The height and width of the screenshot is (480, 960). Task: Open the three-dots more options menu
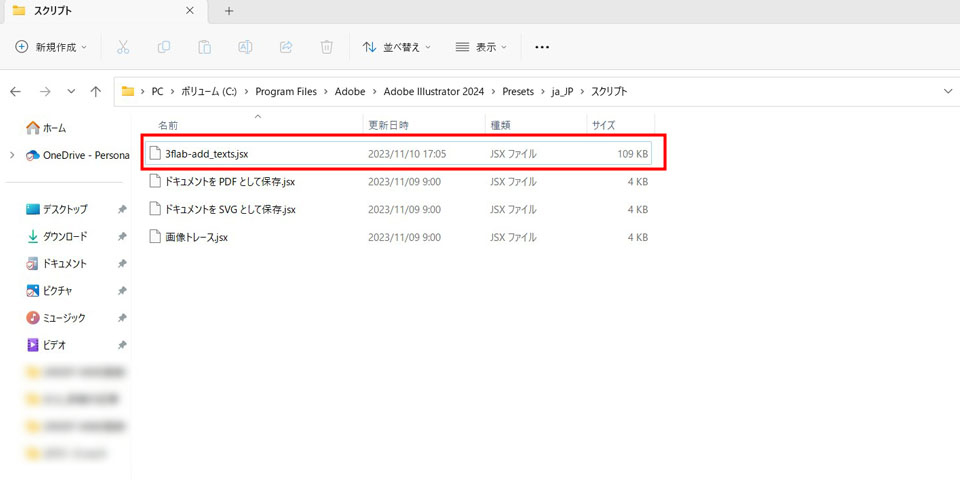(542, 47)
